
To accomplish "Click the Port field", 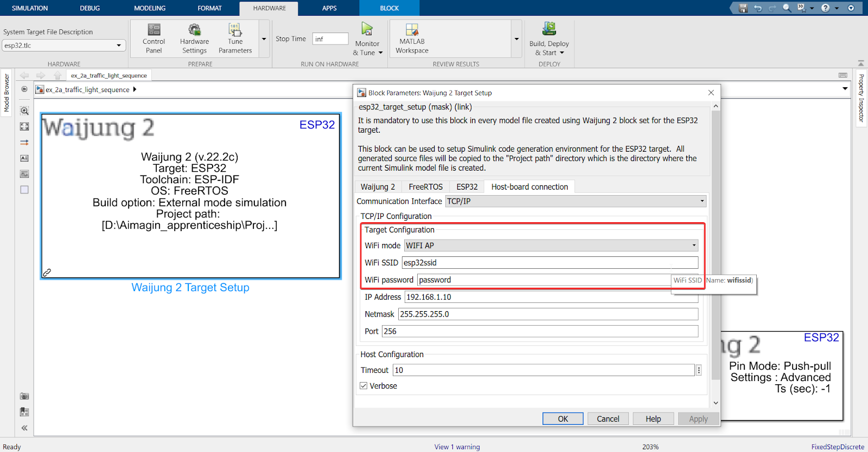I will click(x=540, y=331).
